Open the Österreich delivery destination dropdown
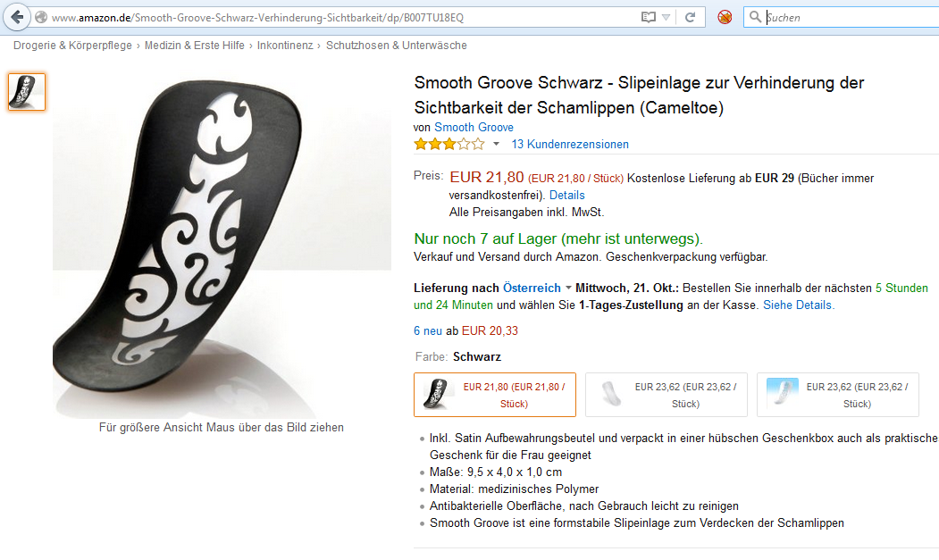Screen dimensions: 939x560 point(537,288)
